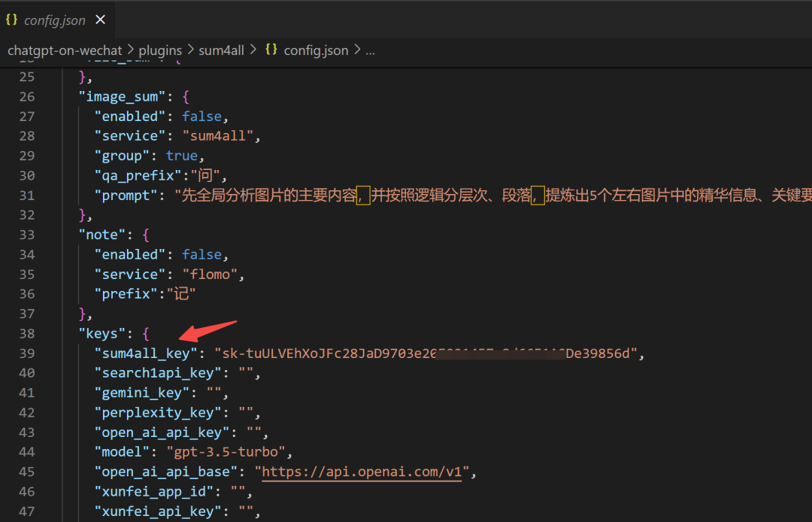812x522 pixels.
Task: Click the JSON braces icon in the tab
Action: 11,20
